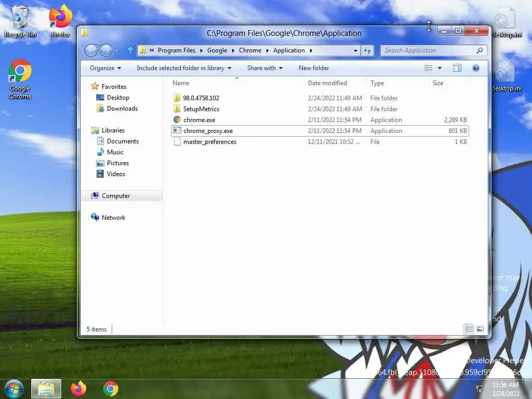Screen dimensions: 532x399
Task: Open Google Chrome desktop shortcut
Action: pyautogui.click(x=20, y=79)
